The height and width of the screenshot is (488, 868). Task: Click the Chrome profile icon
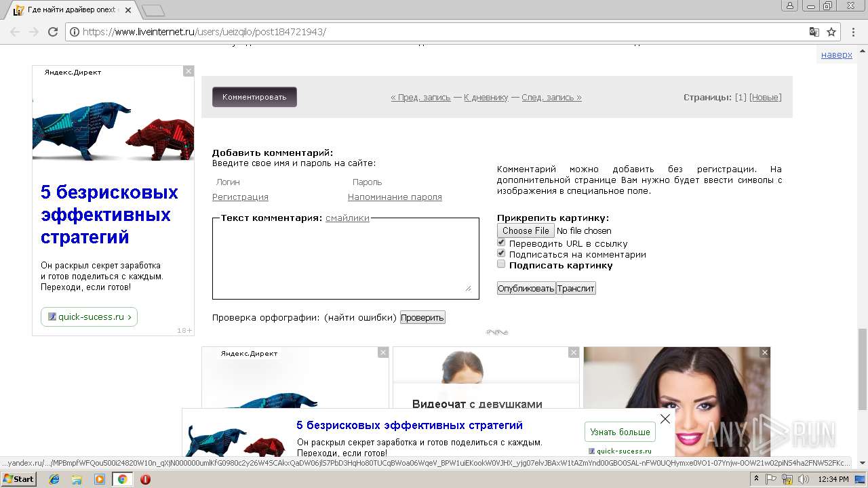(789, 5)
